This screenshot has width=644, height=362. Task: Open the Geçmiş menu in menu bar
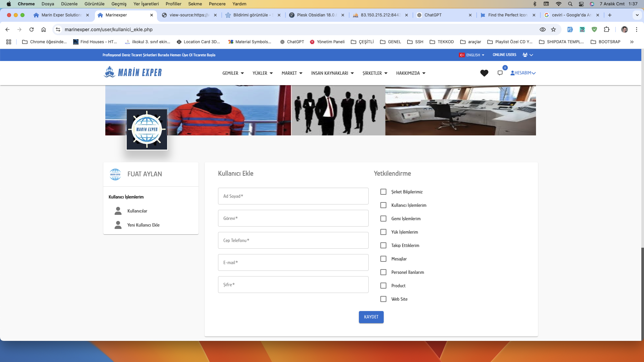pos(119,4)
